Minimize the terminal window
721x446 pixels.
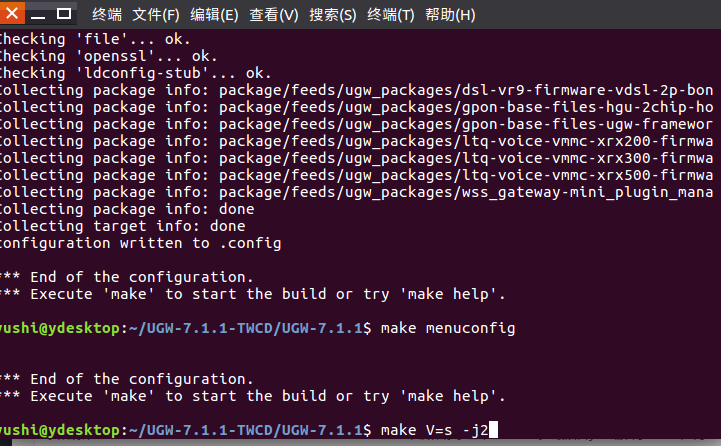click(x=38, y=14)
